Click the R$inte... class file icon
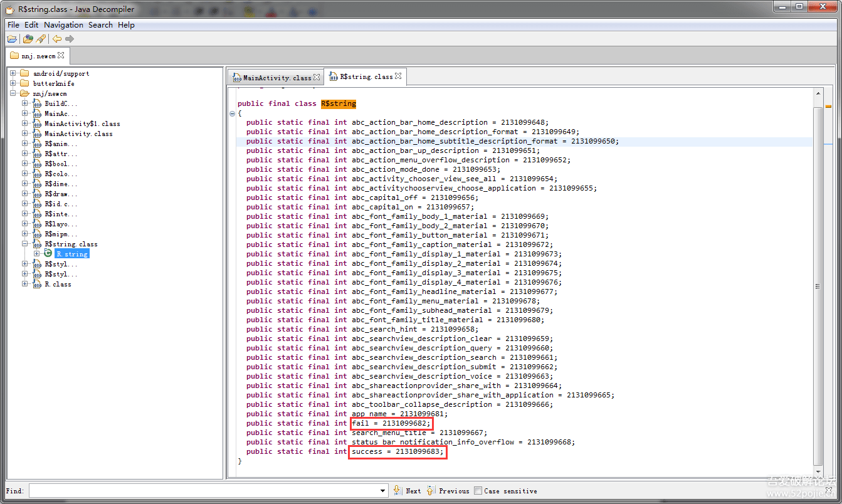842x504 pixels. 36,214
